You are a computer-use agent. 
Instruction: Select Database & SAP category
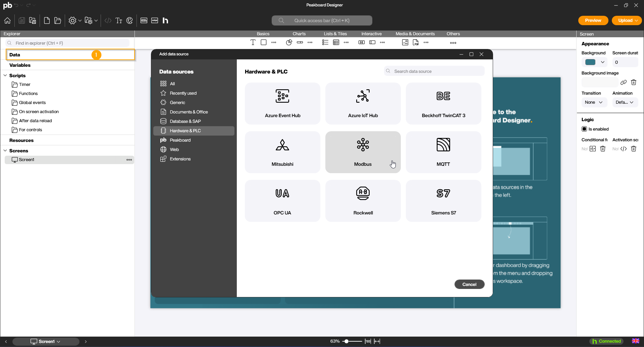pyautogui.click(x=194, y=121)
